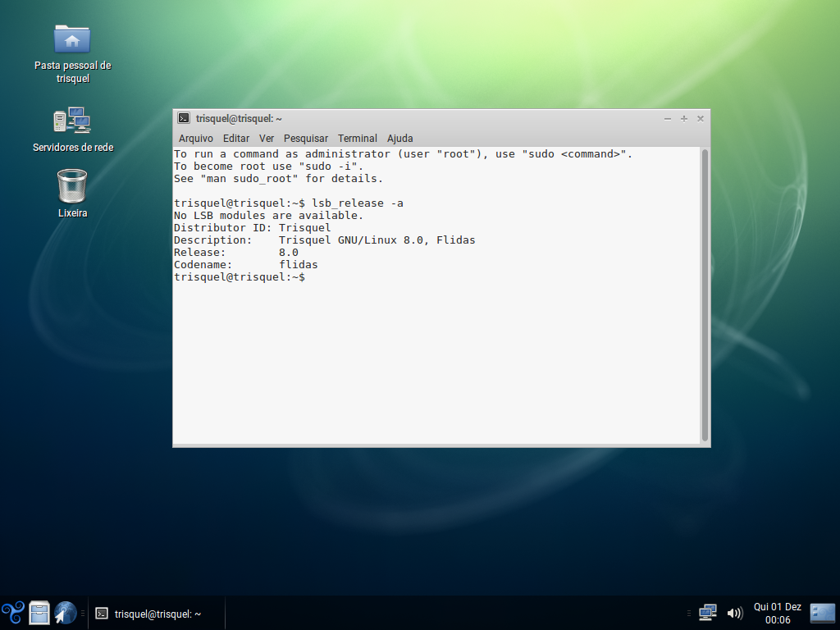This screenshot has height=630, width=840.
Task: Open the Arquivo menu
Action: pyautogui.click(x=195, y=138)
